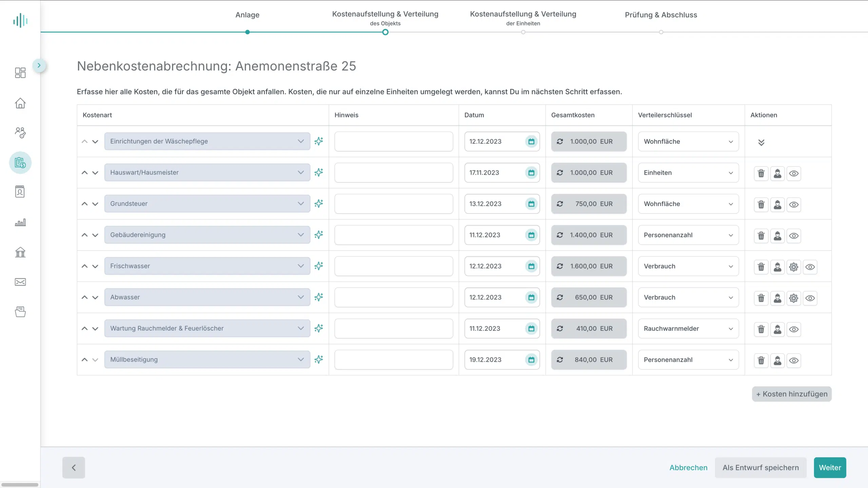The width and height of the screenshot is (868, 488).
Task: Toggle visibility eye for Hauswart/Hausmeister row
Action: point(794,173)
